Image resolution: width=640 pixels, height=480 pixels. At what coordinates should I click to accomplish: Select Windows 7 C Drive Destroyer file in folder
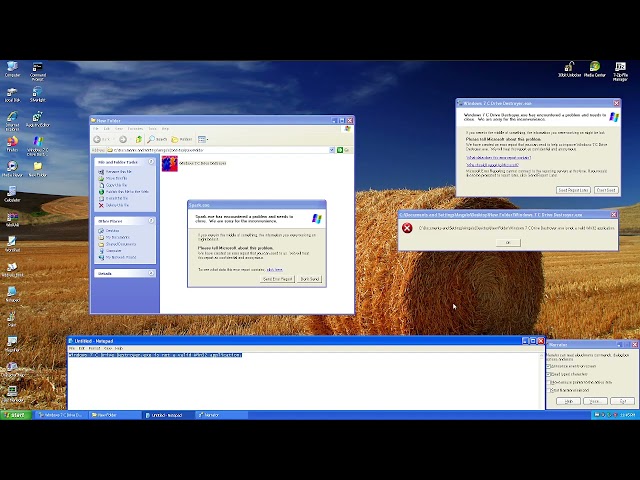(x=194, y=163)
